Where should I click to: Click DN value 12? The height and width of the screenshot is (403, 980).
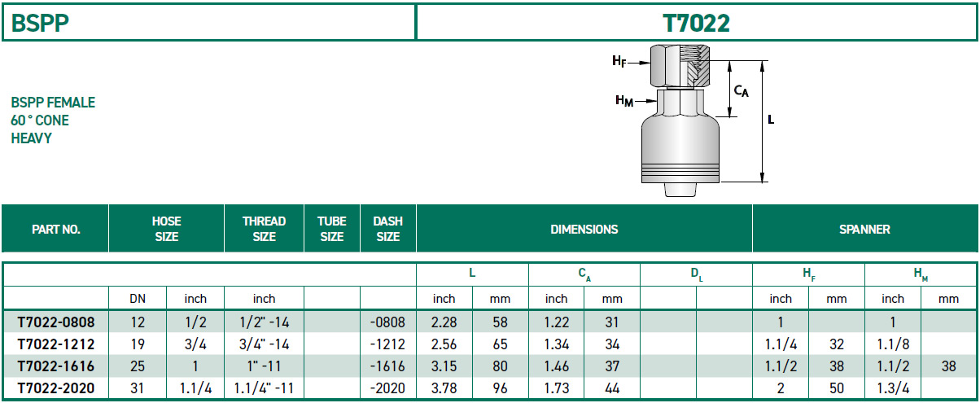(138, 322)
